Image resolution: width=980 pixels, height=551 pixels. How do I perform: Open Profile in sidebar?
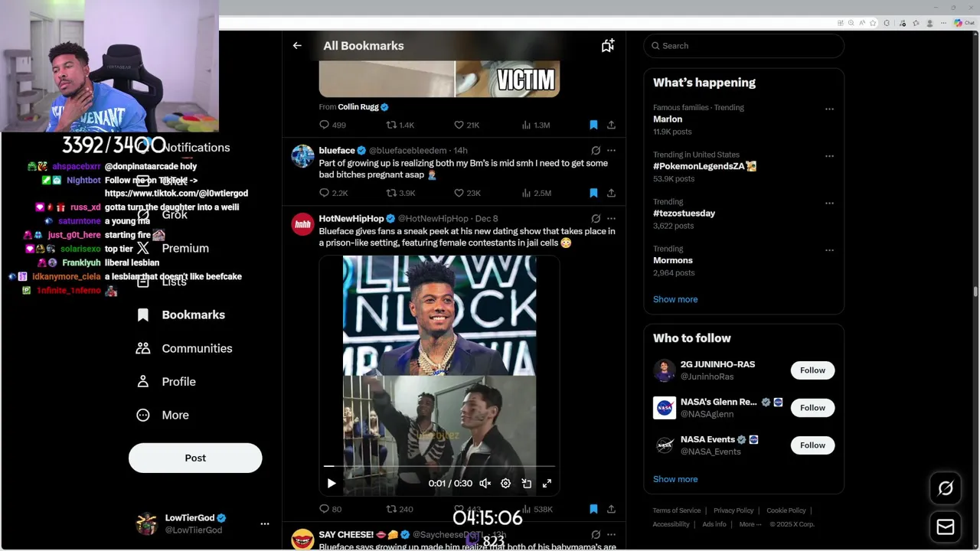click(x=166, y=382)
